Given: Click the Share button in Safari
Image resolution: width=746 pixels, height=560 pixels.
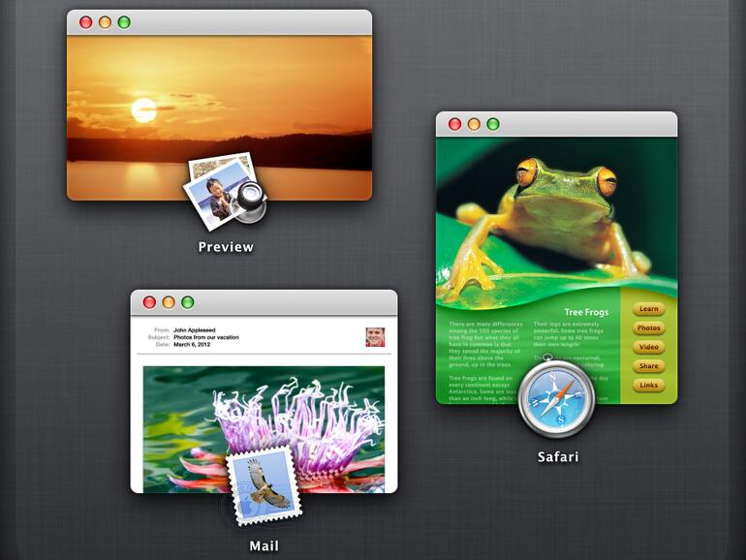Looking at the screenshot, I should pos(648,366).
